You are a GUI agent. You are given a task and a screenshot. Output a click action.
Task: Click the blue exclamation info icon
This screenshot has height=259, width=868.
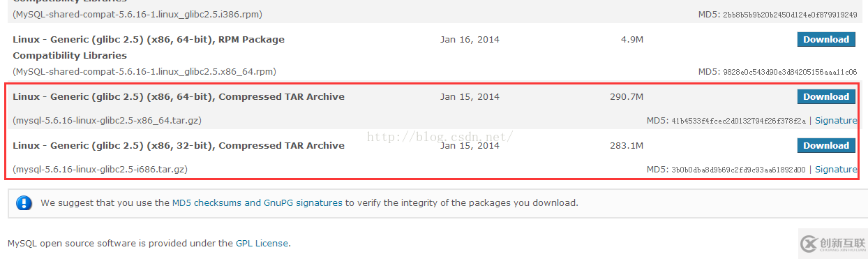pos(24,203)
